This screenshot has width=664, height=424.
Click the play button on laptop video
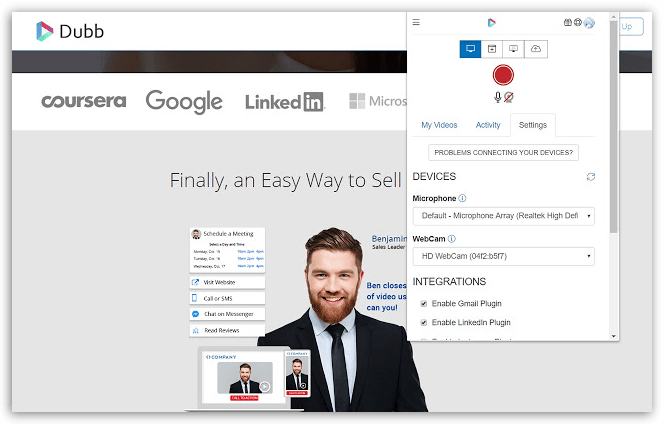265,386
